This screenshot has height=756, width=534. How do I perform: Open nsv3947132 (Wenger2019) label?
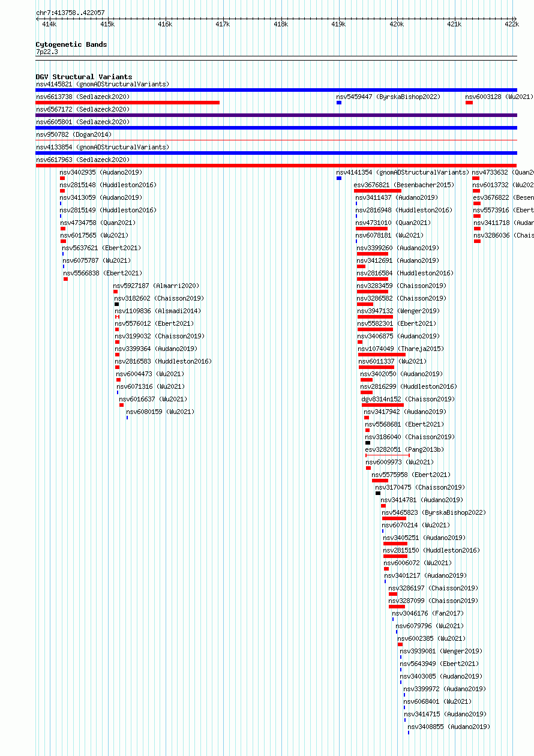click(x=398, y=311)
